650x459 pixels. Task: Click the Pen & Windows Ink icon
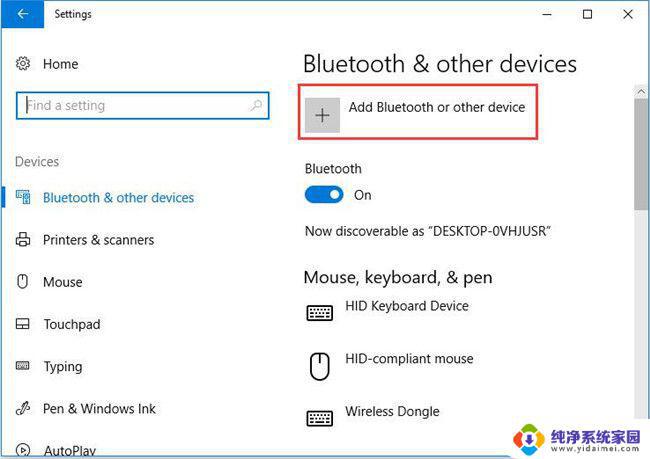click(23, 408)
